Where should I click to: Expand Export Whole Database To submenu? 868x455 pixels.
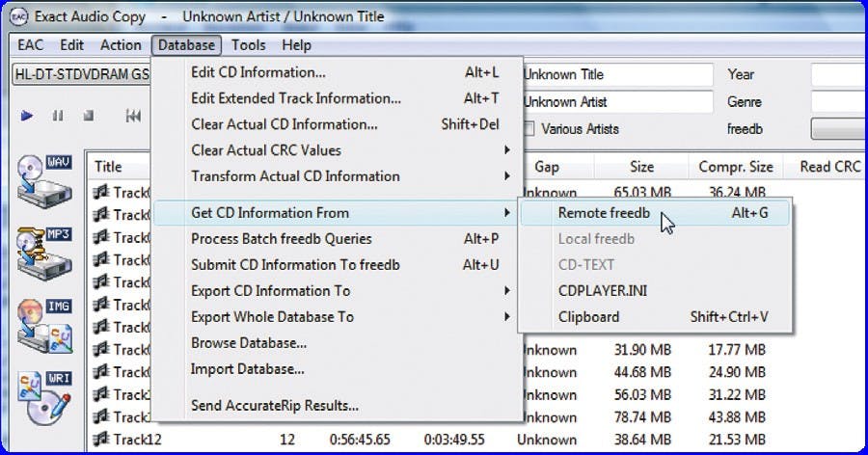pos(338,317)
